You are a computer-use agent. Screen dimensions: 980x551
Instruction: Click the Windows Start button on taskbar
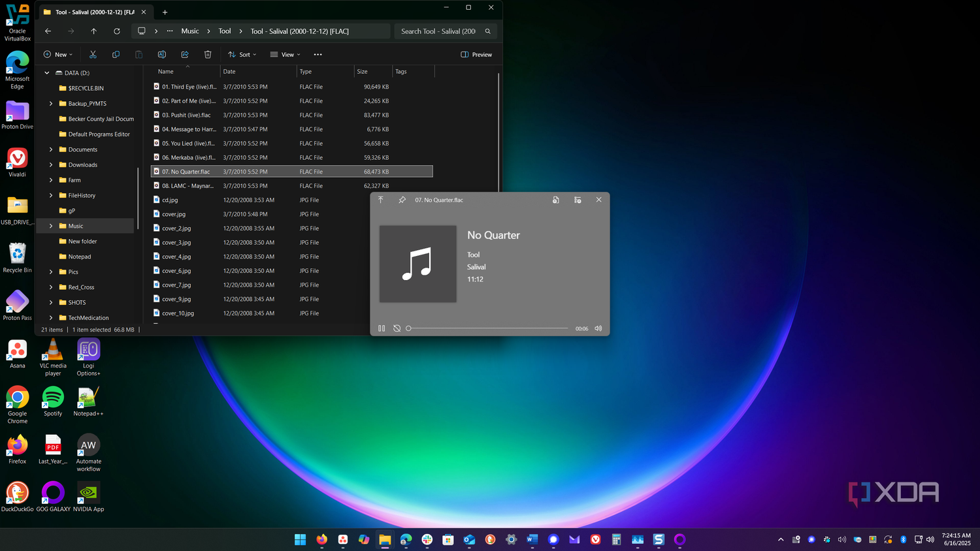pos(301,539)
